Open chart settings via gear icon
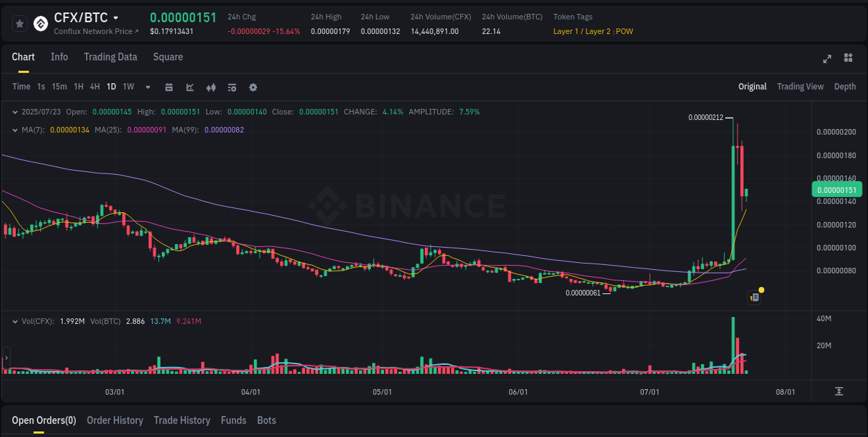 252,87
